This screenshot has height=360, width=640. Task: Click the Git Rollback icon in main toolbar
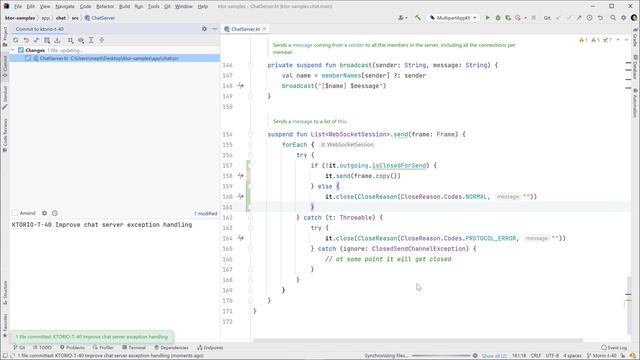[600, 18]
